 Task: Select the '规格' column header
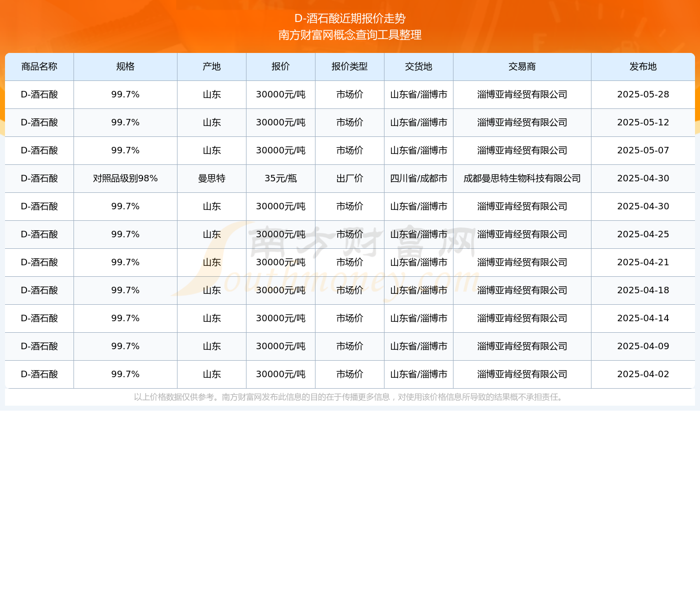click(x=125, y=66)
